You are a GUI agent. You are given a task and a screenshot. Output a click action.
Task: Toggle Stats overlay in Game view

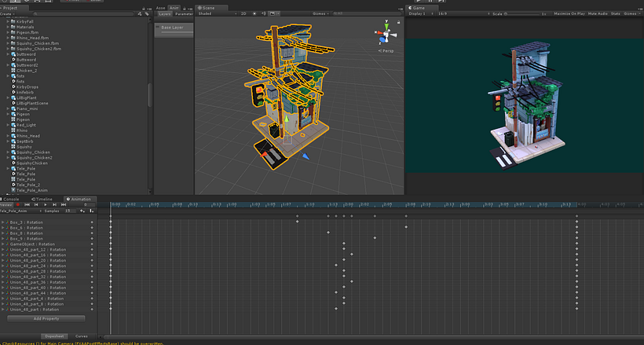click(615, 13)
